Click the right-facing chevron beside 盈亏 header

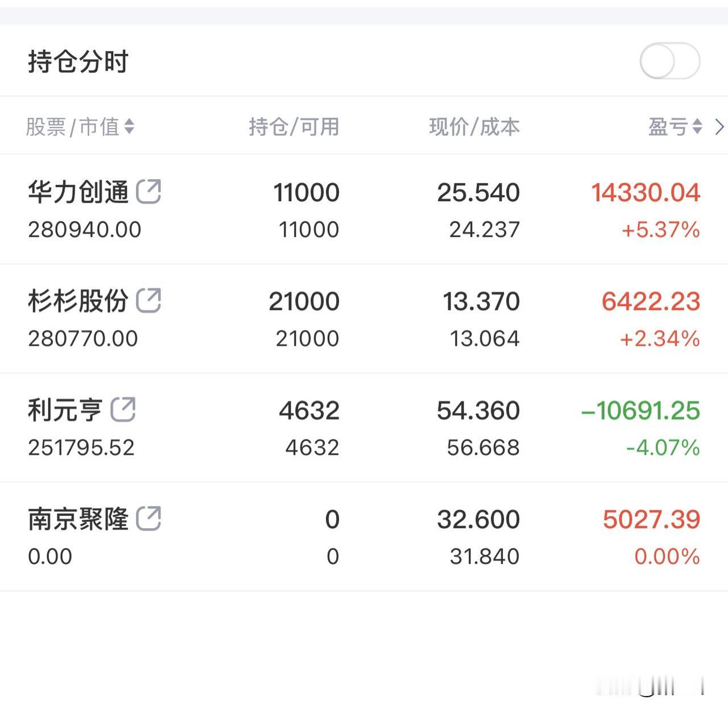coord(719,127)
